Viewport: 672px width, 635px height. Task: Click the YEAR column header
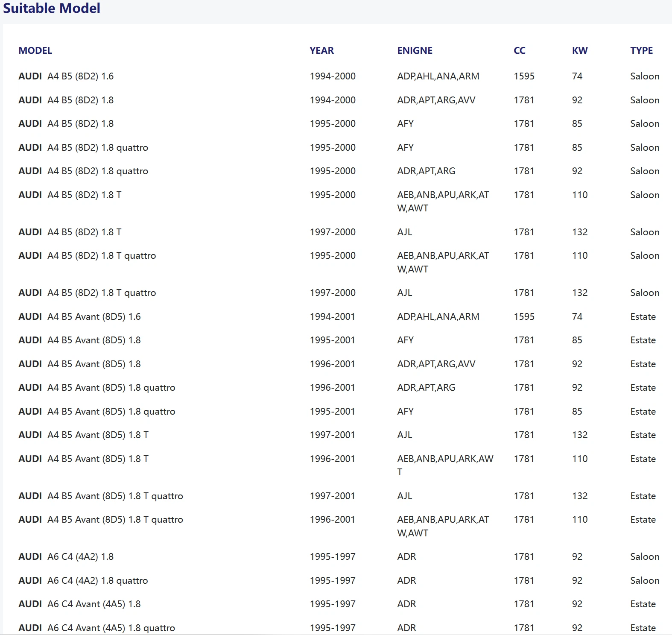[322, 50]
